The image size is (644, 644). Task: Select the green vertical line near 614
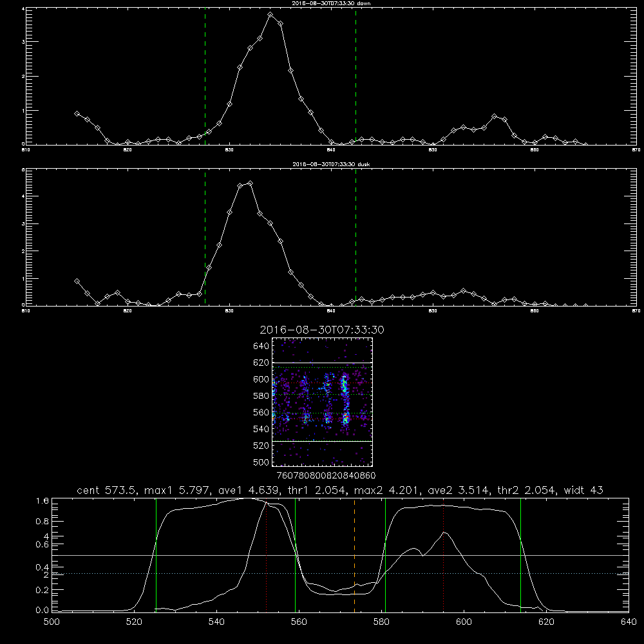tap(520, 554)
